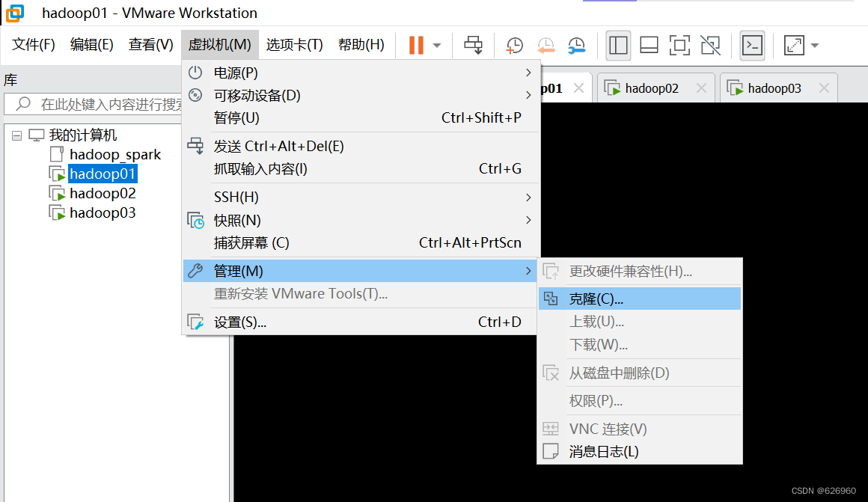Screen dimensions: 868x502
Task: Click the running VM icon beside hadoop03 in tree
Action: 57,213
